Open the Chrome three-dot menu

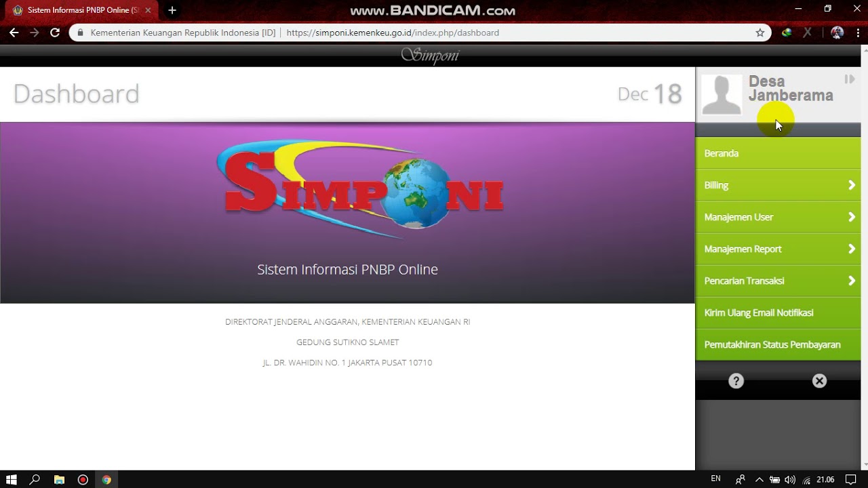(x=858, y=33)
